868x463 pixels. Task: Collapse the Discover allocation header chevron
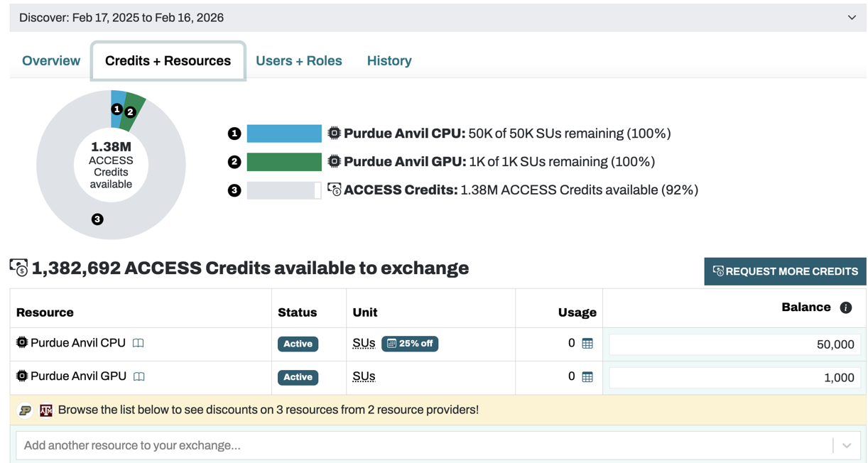(852, 18)
